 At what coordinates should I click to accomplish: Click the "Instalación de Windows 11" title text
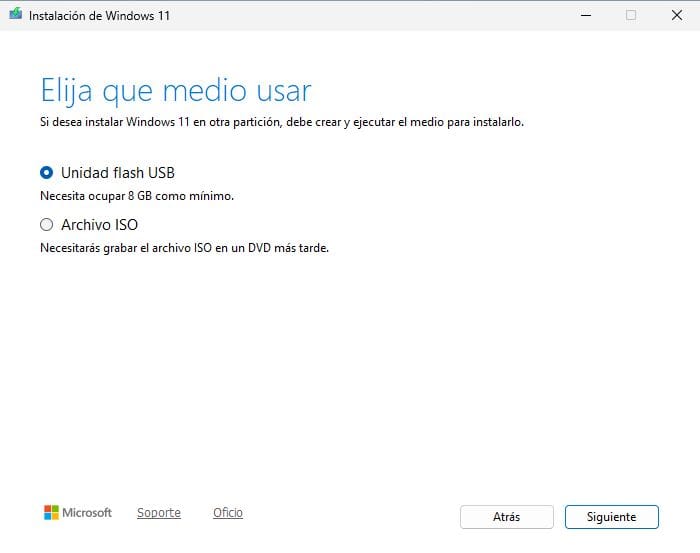coord(98,15)
